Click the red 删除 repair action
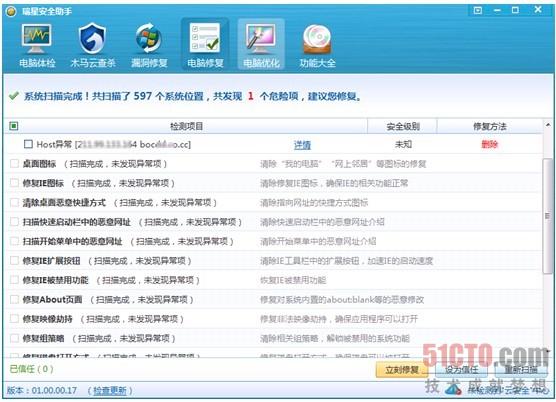Screen dimensions: 556x402 click(x=489, y=144)
